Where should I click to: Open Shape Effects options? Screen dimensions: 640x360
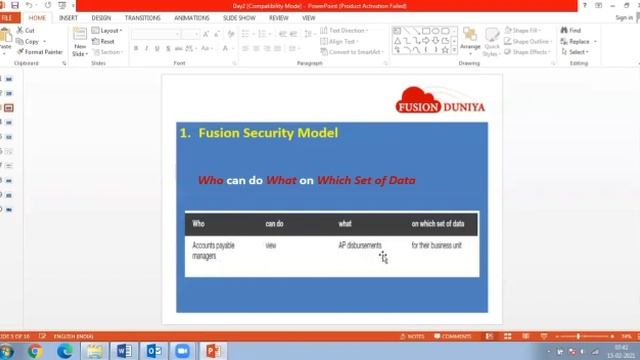[x=527, y=52]
